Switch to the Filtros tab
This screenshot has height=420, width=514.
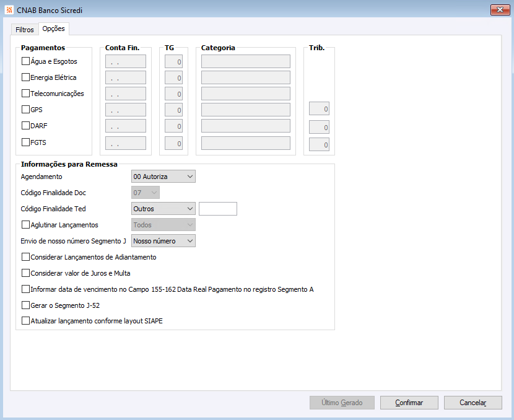click(x=25, y=30)
